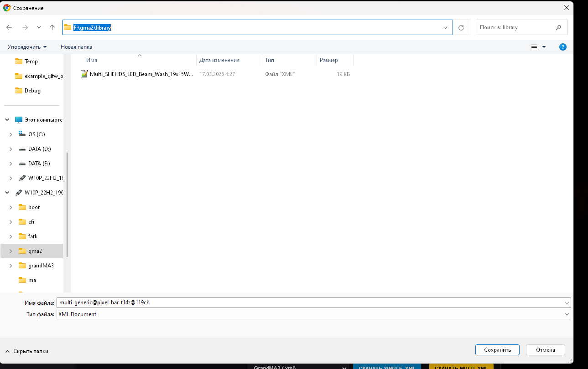Change view layout icon
The image size is (588, 369).
coord(534,47)
